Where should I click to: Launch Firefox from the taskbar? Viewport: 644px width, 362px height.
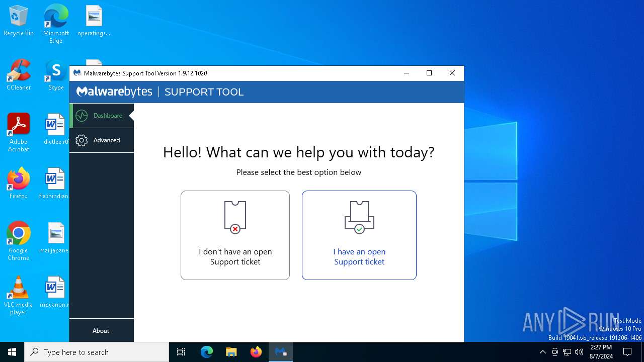coord(256,352)
